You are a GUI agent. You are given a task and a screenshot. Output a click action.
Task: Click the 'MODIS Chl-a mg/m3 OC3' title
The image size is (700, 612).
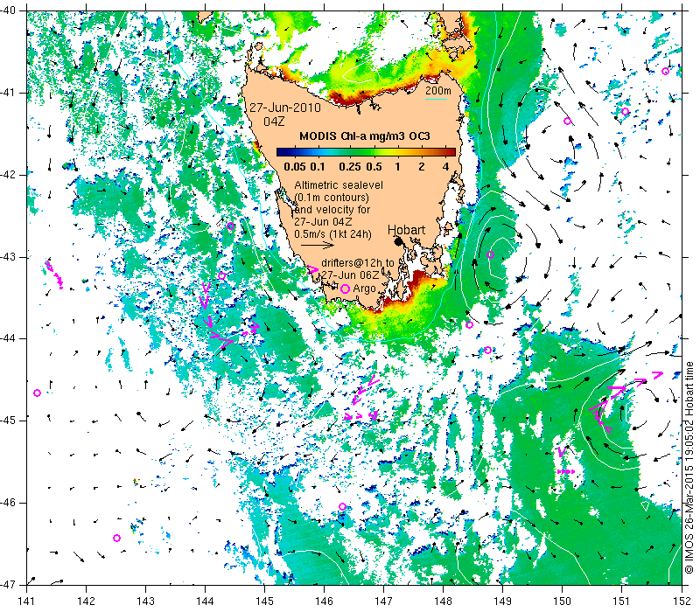click(365, 136)
